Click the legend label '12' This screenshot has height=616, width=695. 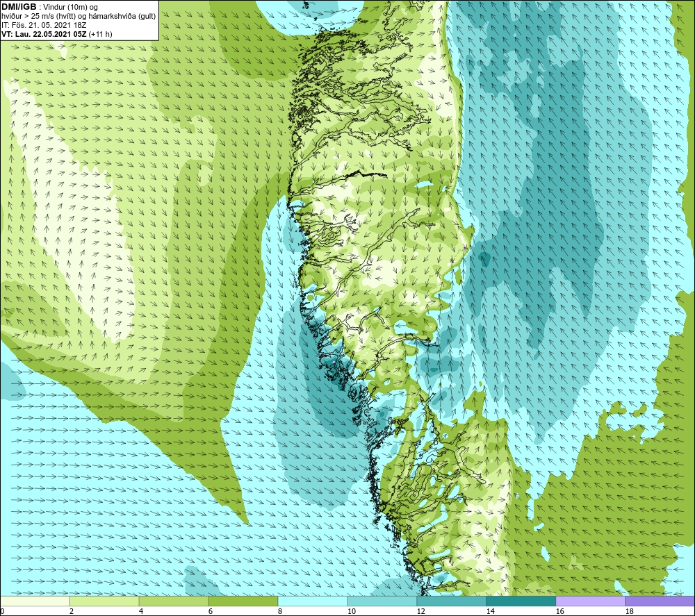pos(420,612)
